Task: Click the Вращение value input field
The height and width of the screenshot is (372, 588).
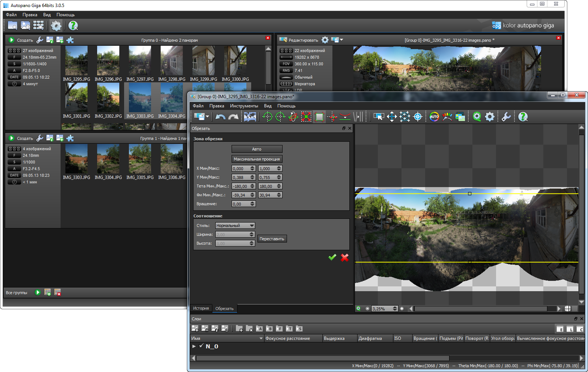Action: click(x=240, y=204)
